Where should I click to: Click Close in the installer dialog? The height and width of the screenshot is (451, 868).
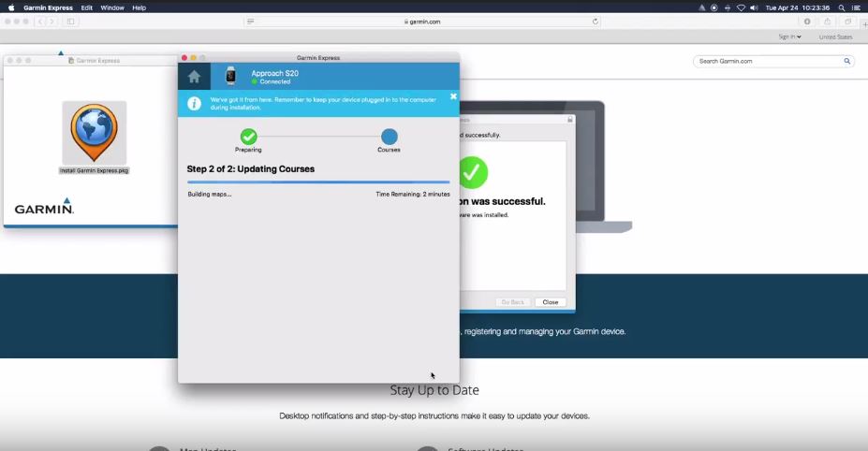[x=551, y=302]
